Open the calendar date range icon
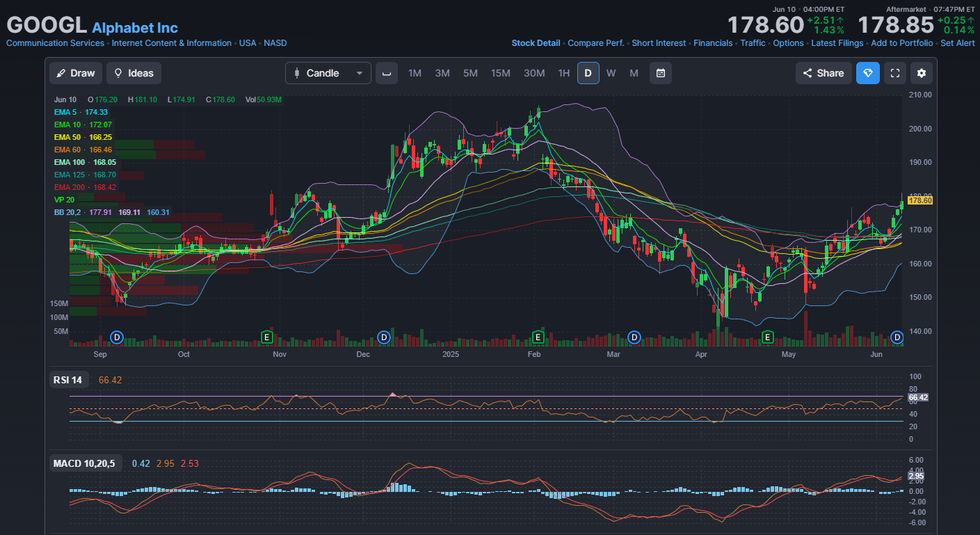This screenshot has height=535, width=980. (661, 73)
